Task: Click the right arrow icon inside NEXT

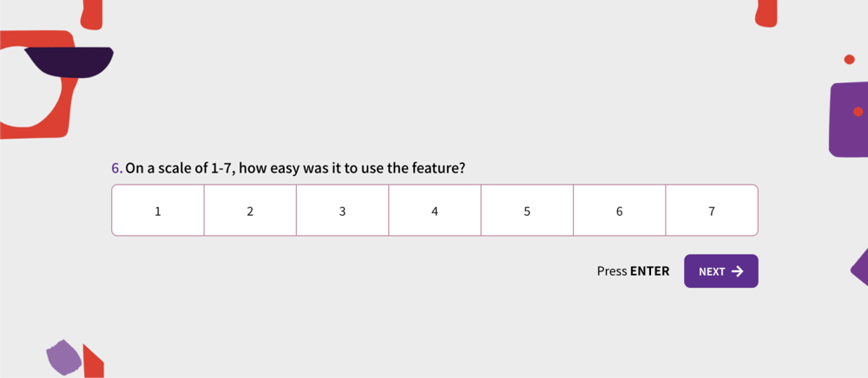Action: (x=738, y=271)
